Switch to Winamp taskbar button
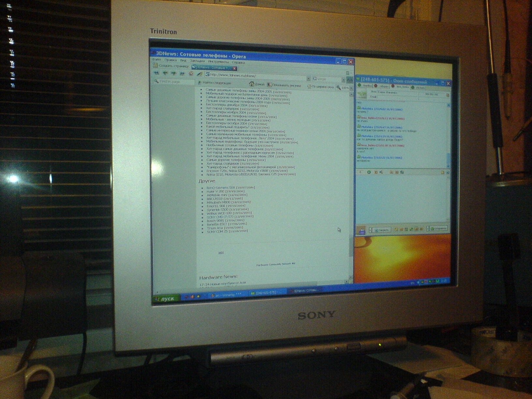532x399 pixels. (228, 295)
